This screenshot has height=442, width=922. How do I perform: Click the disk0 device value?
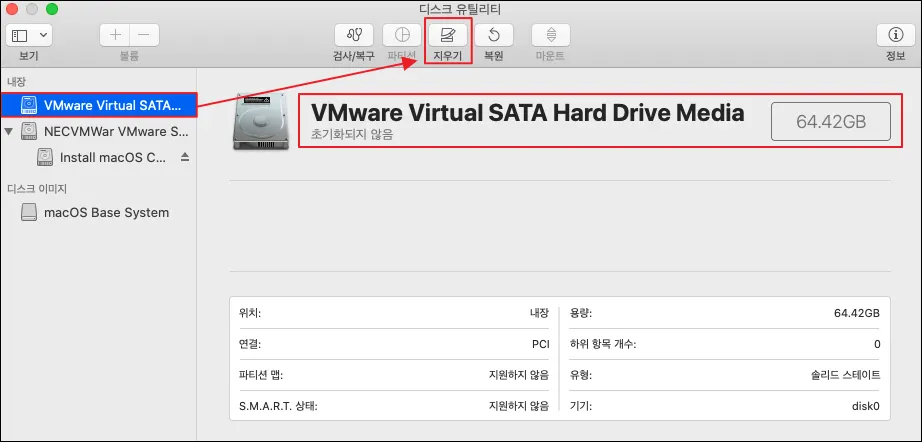pyautogui.click(x=866, y=406)
